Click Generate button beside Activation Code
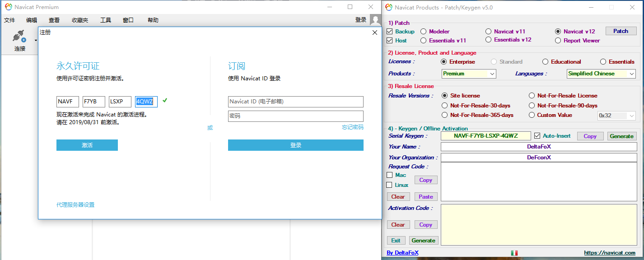644x260 pixels. tap(423, 241)
